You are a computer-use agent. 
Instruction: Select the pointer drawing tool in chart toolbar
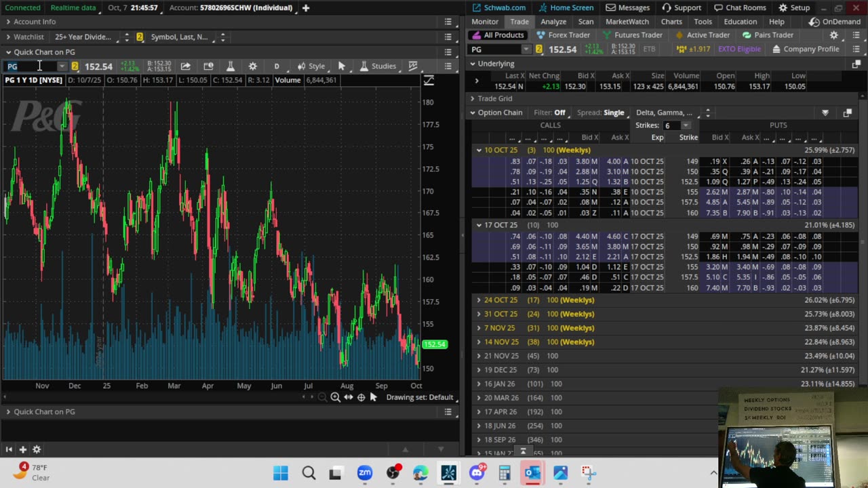coord(342,66)
